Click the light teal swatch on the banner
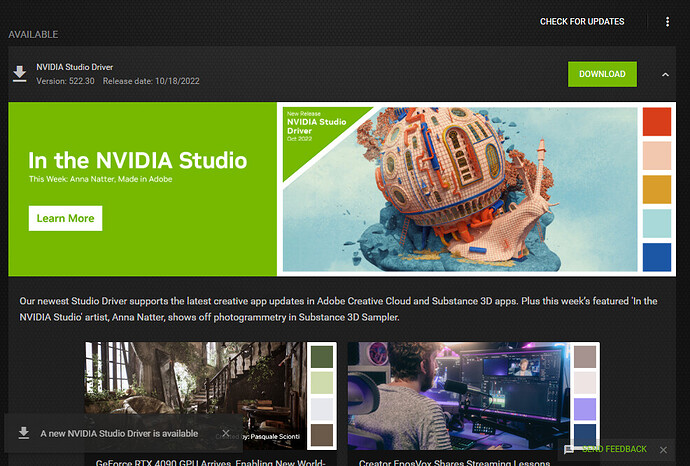This screenshot has width=690, height=466. point(657,223)
